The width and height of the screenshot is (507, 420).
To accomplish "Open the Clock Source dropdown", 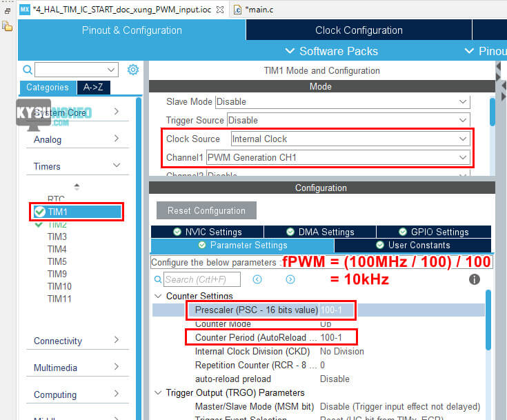I will [x=350, y=139].
